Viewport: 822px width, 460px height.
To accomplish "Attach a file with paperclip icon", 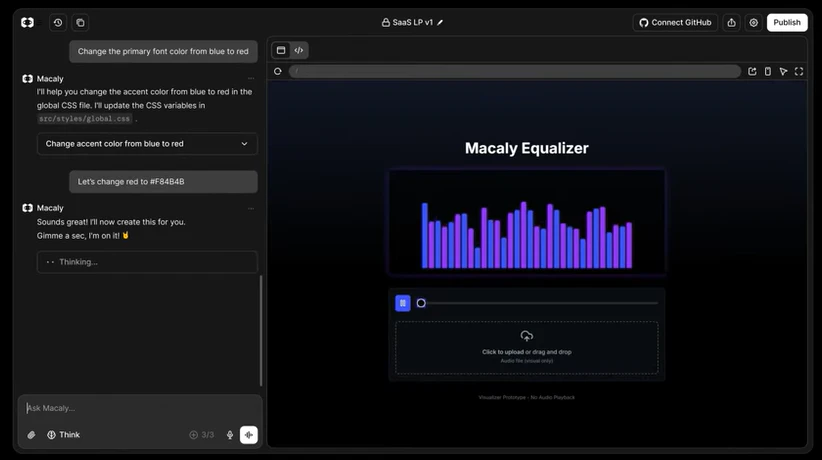I will pos(31,435).
